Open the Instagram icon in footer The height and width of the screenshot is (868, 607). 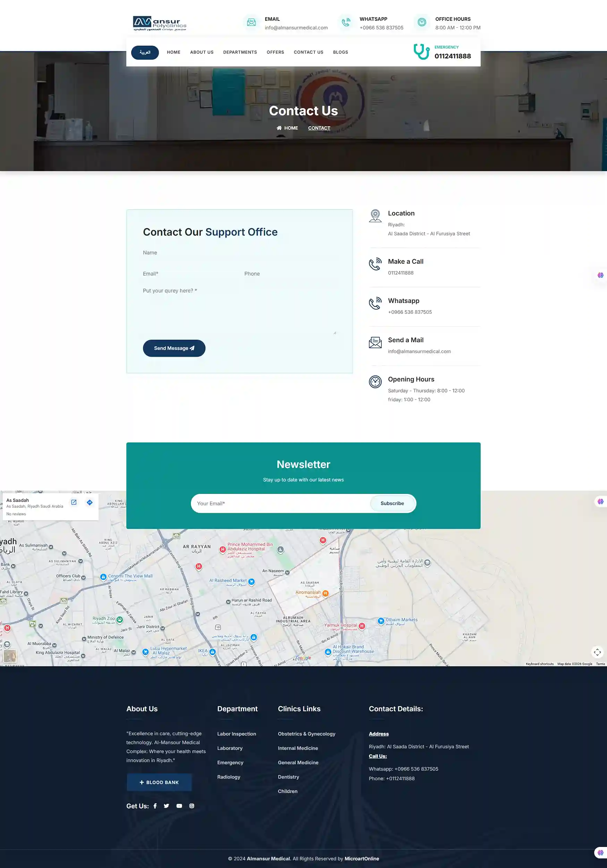click(x=192, y=806)
